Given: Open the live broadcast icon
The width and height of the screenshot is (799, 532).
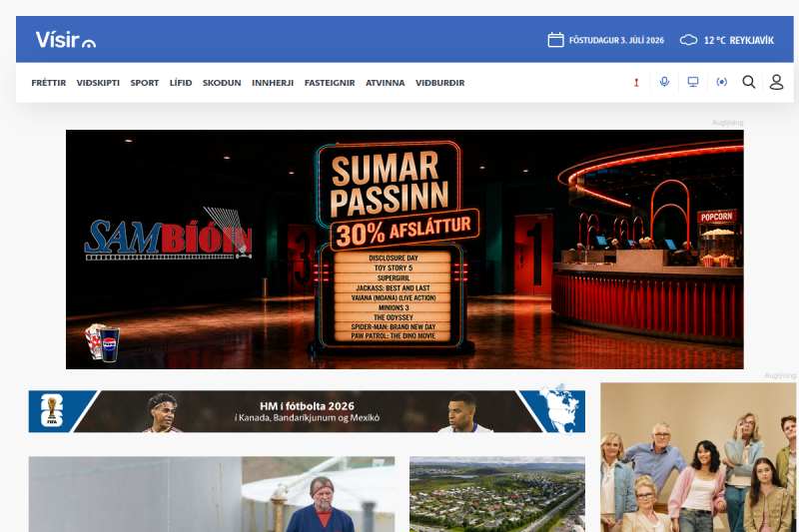Looking at the screenshot, I should (721, 82).
